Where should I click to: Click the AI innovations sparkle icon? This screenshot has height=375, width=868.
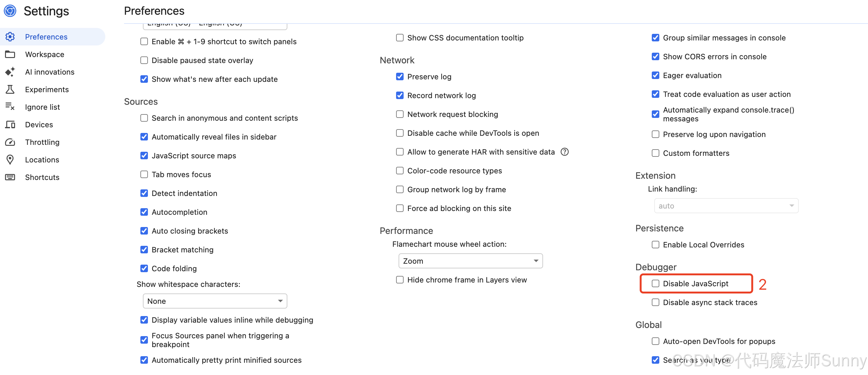coord(10,72)
